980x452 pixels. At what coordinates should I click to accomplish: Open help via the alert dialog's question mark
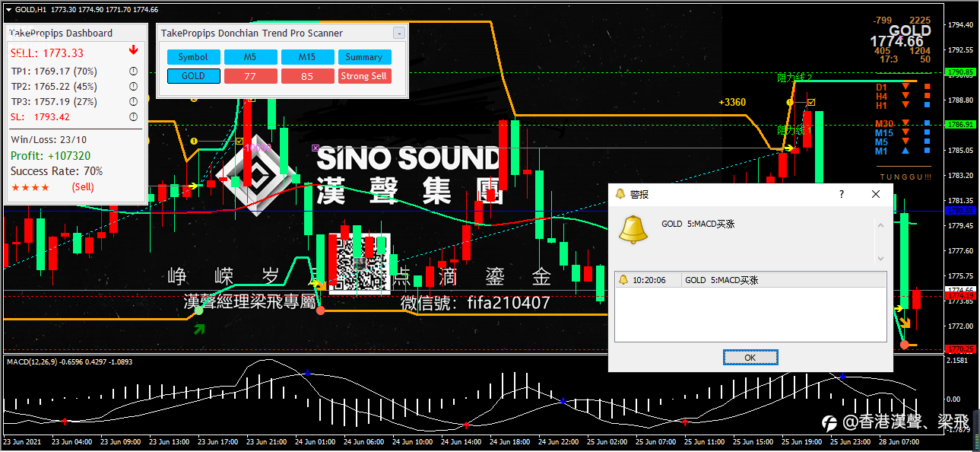841,194
